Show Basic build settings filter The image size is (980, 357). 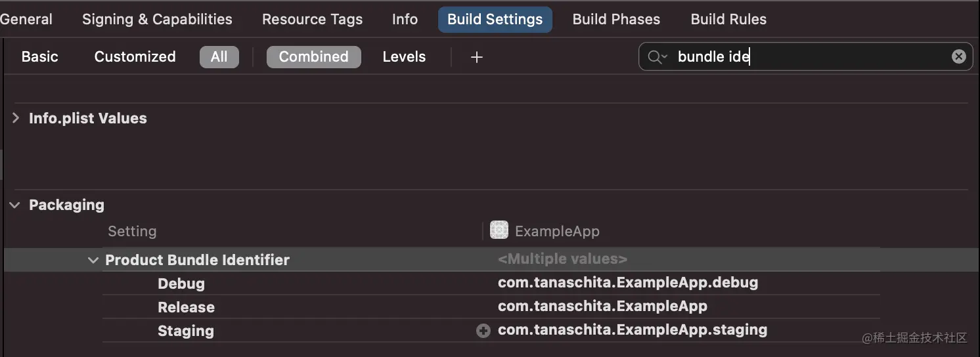click(x=39, y=57)
